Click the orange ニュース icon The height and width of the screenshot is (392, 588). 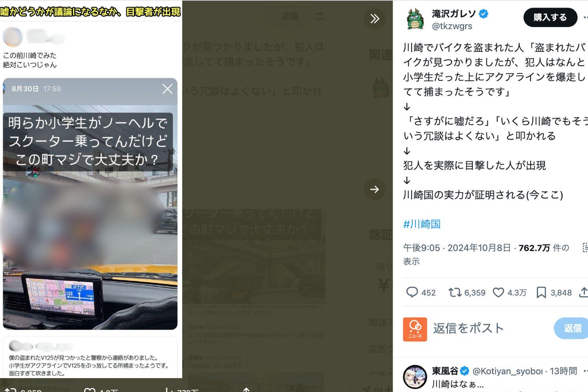415,329
